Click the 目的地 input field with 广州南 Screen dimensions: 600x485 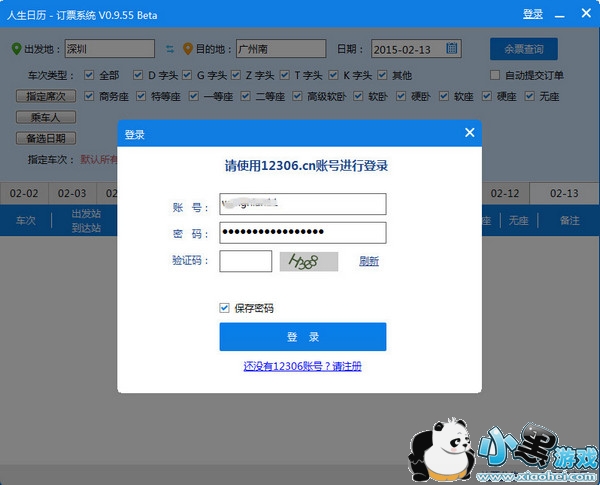coord(281,49)
